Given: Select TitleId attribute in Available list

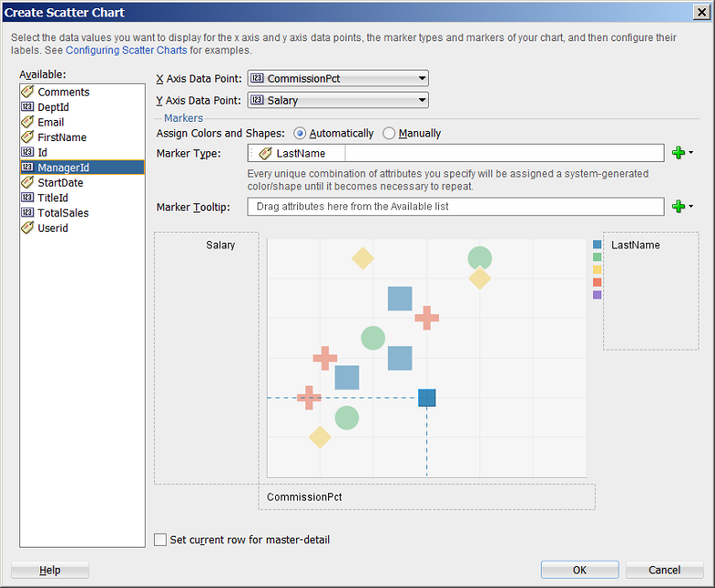Looking at the screenshot, I should point(82,198).
